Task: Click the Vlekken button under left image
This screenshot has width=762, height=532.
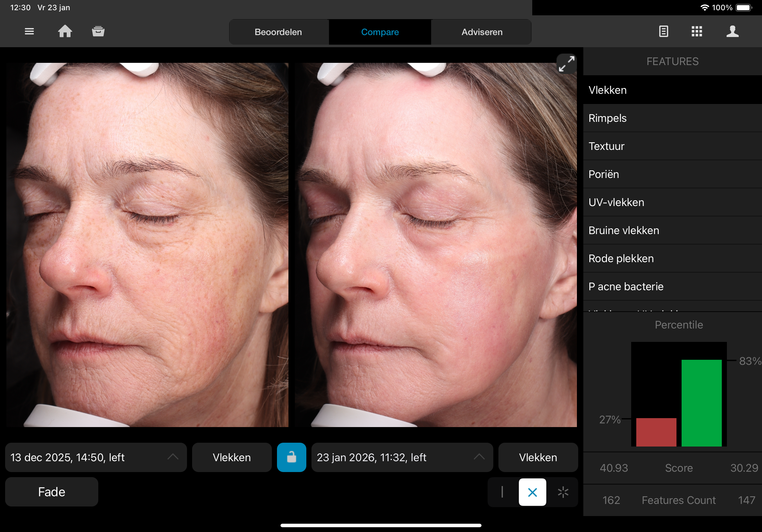Action: (x=232, y=457)
